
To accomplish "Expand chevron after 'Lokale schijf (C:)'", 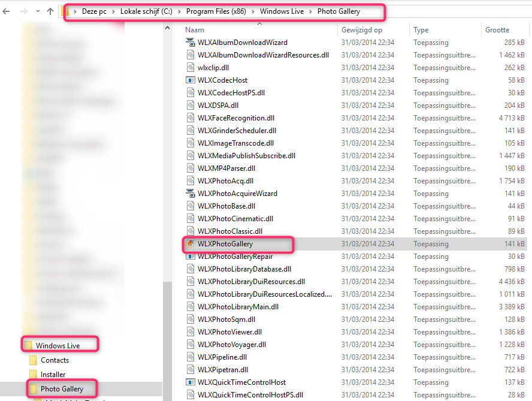I will 179,11.
